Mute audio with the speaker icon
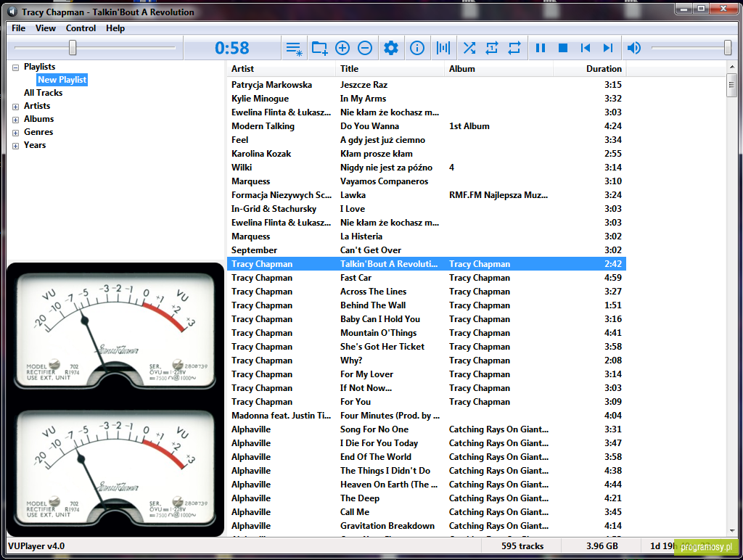 pos(634,48)
